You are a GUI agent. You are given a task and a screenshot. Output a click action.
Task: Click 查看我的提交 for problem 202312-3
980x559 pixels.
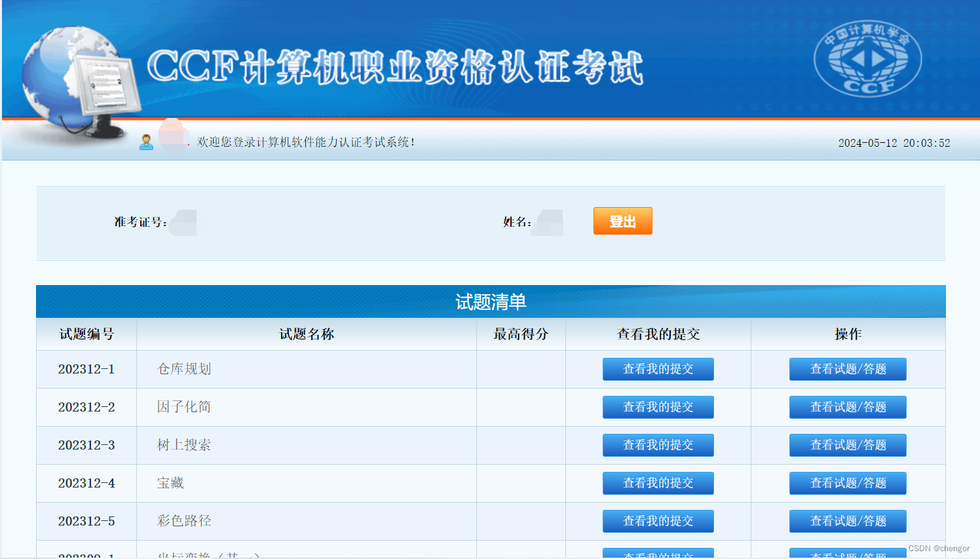pos(658,445)
